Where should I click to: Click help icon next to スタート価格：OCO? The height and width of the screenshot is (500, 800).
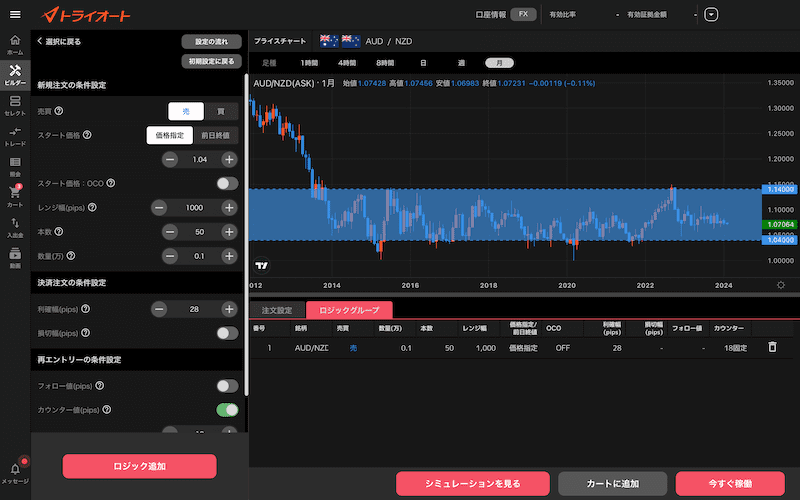click(111, 183)
